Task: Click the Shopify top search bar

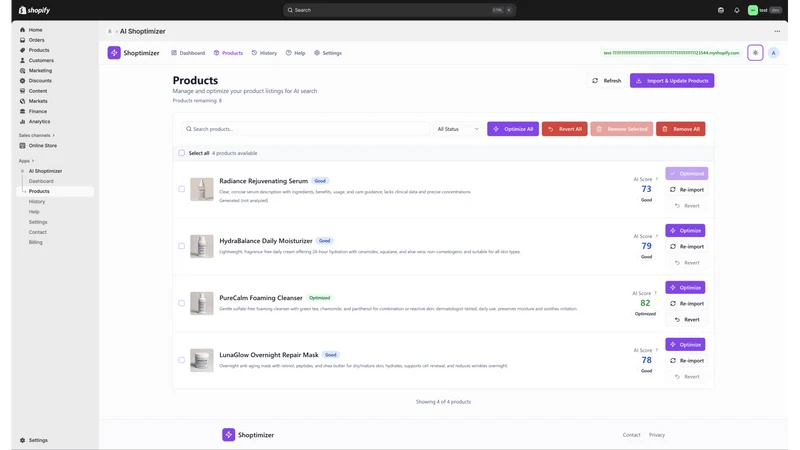Action: click(399, 10)
